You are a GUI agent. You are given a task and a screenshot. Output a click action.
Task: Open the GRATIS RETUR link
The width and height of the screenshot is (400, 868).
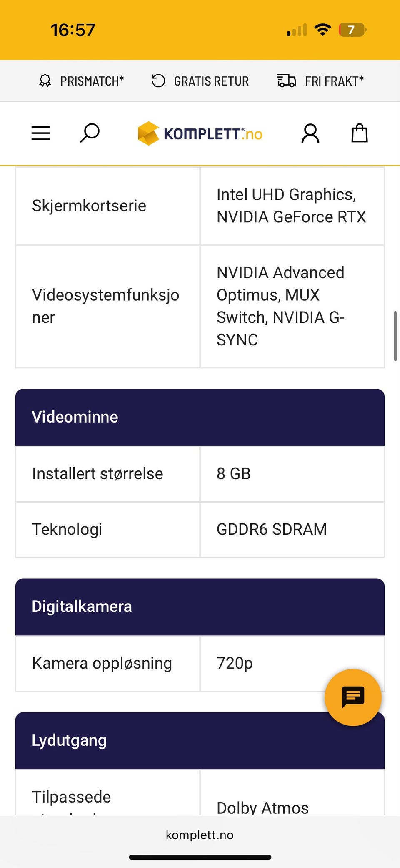211,81
